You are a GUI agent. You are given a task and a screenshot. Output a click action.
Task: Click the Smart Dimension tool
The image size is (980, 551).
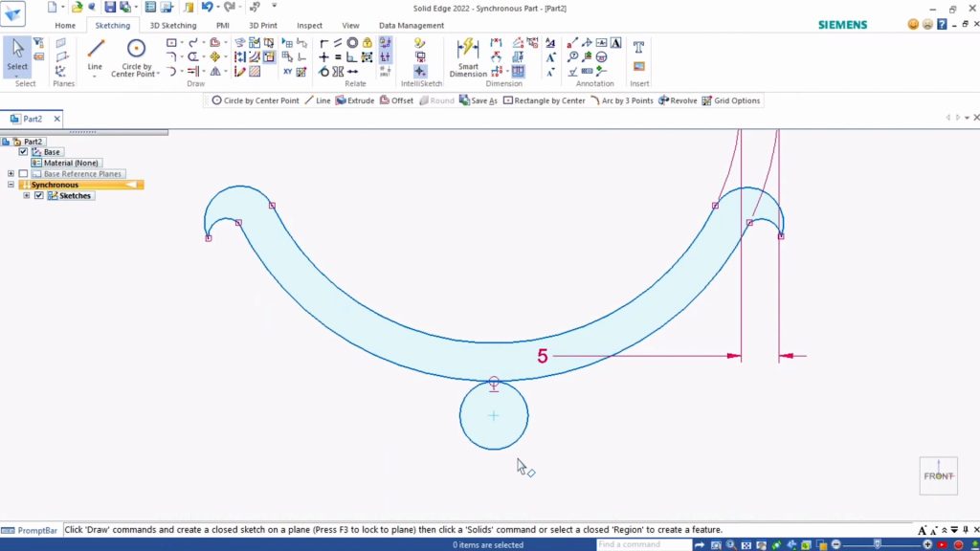click(x=467, y=57)
